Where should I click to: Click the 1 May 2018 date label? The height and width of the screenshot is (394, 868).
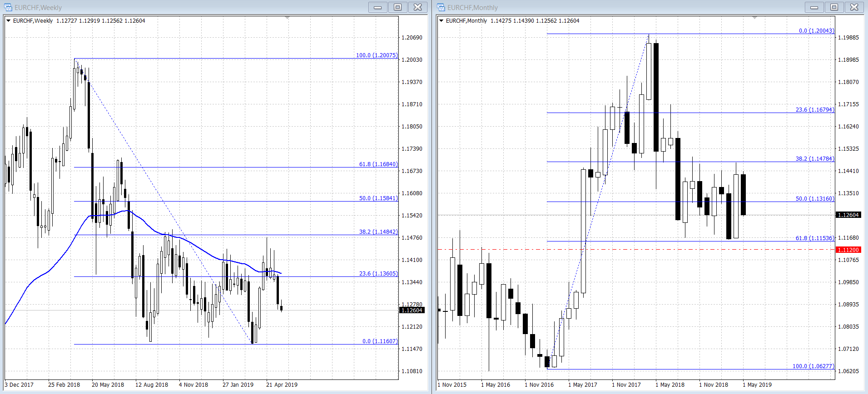pos(670,384)
